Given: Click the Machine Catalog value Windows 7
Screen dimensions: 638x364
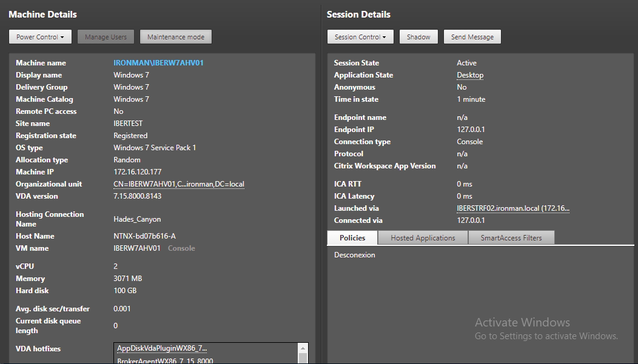Looking at the screenshot, I should tap(132, 99).
